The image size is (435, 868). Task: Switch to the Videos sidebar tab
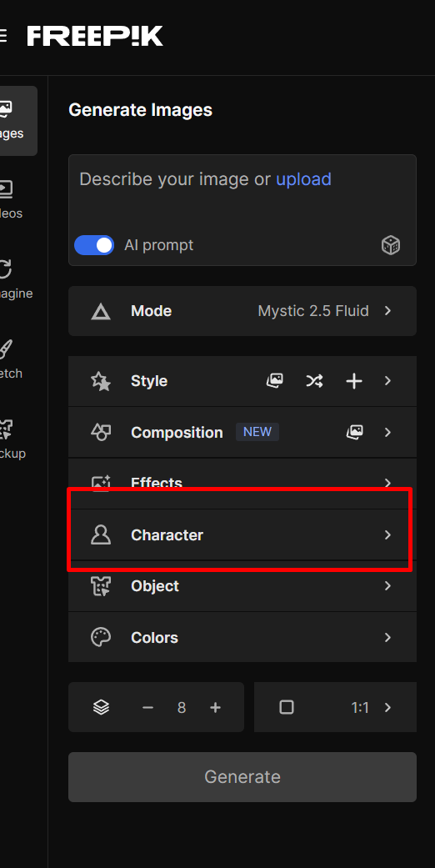(x=11, y=200)
